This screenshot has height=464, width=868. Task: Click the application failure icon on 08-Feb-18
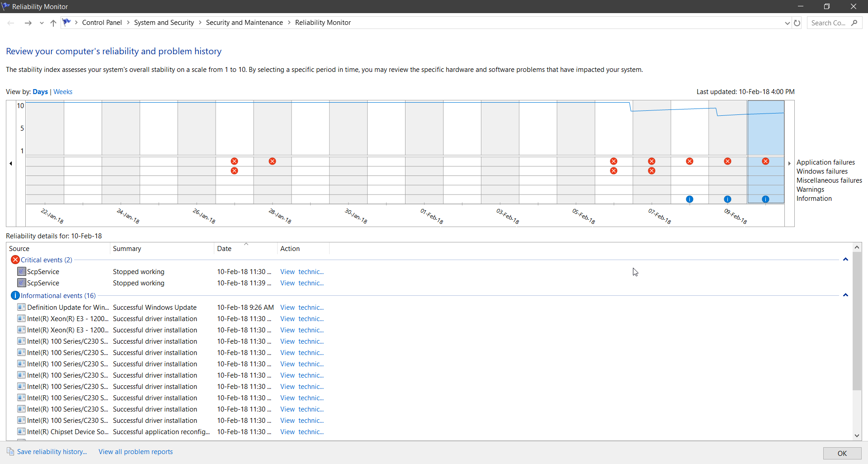coord(689,161)
